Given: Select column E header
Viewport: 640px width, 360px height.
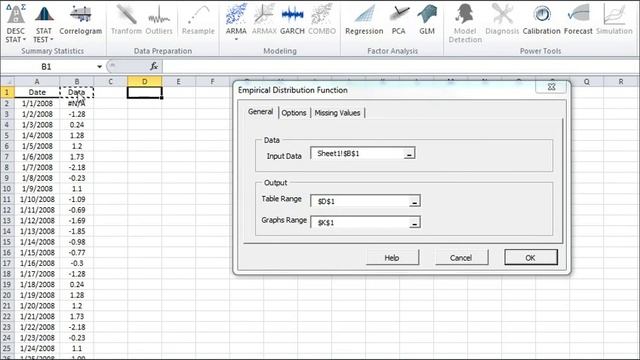Looking at the screenshot, I should coord(178,82).
